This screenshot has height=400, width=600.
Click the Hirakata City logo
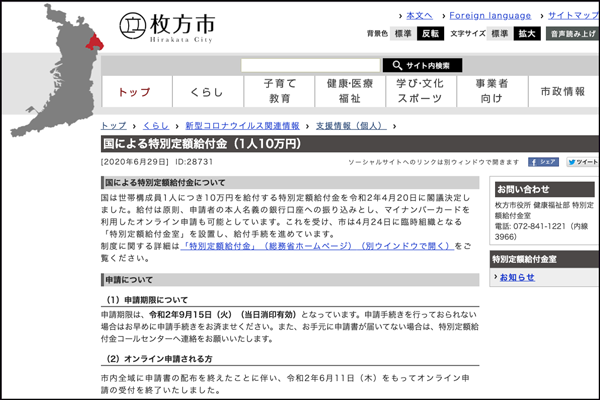164,24
